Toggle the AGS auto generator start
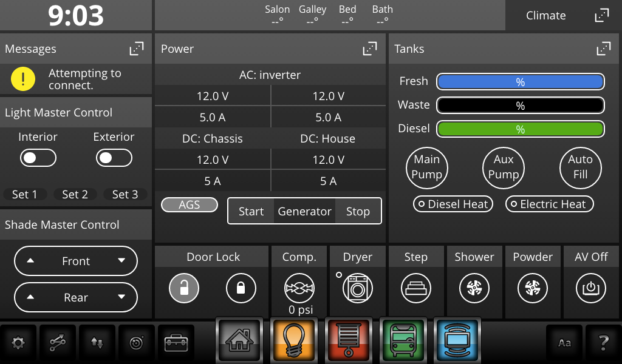The width and height of the screenshot is (622, 364). pyautogui.click(x=190, y=205)
